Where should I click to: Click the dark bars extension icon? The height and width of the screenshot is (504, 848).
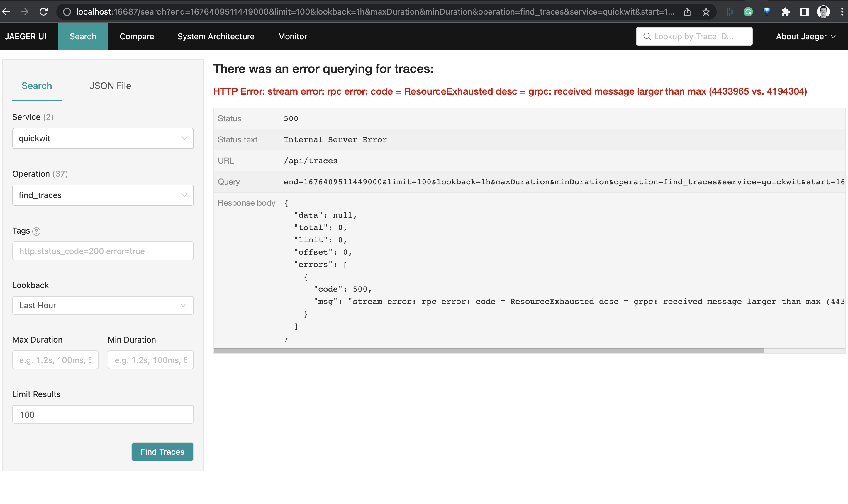[x=730, y=12]
